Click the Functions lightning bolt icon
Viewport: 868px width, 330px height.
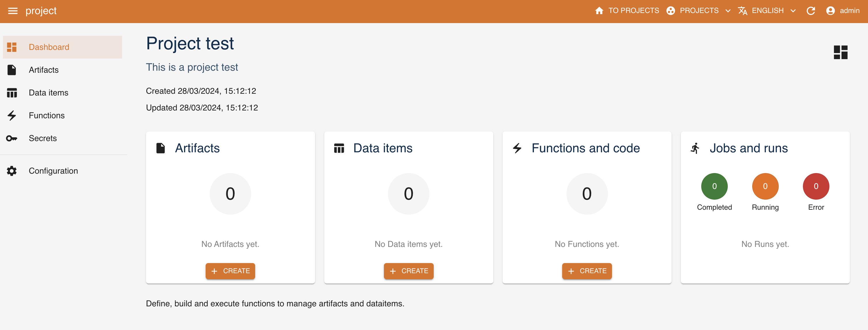click(12, 115)
